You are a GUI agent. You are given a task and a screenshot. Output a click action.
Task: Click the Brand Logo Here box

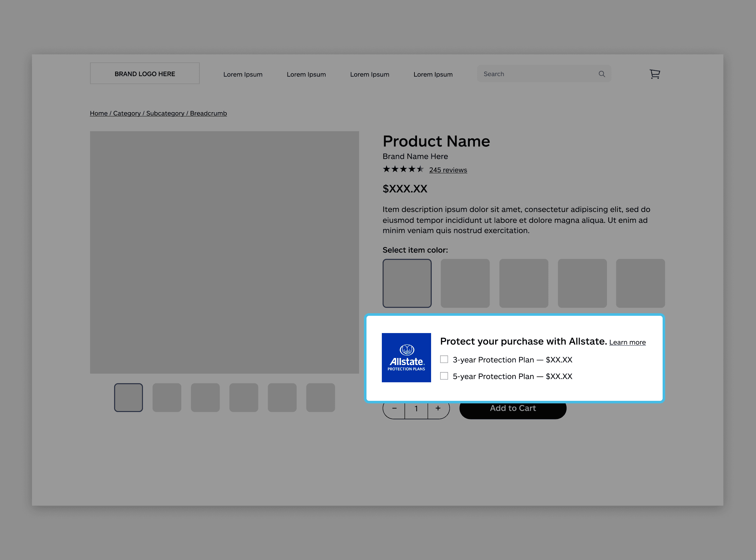click(x=145, y=73)
